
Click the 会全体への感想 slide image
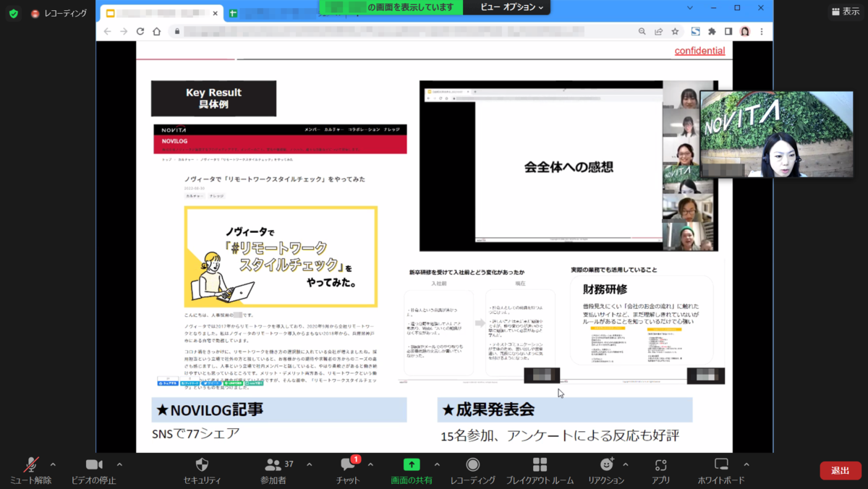click(569, 166)
